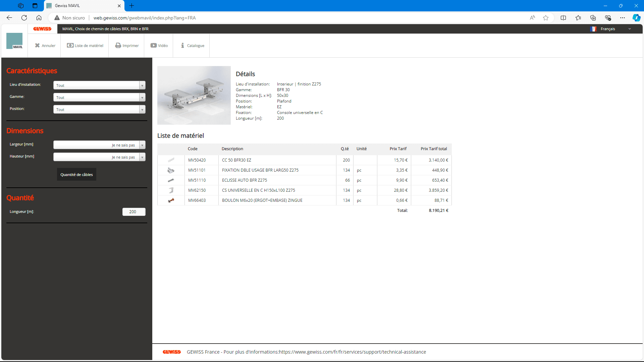The image size is (644, 362).
Task: Click CS UNIVERSELLE EN C H150xL100 Z275
Action: [x=259, y=190]
